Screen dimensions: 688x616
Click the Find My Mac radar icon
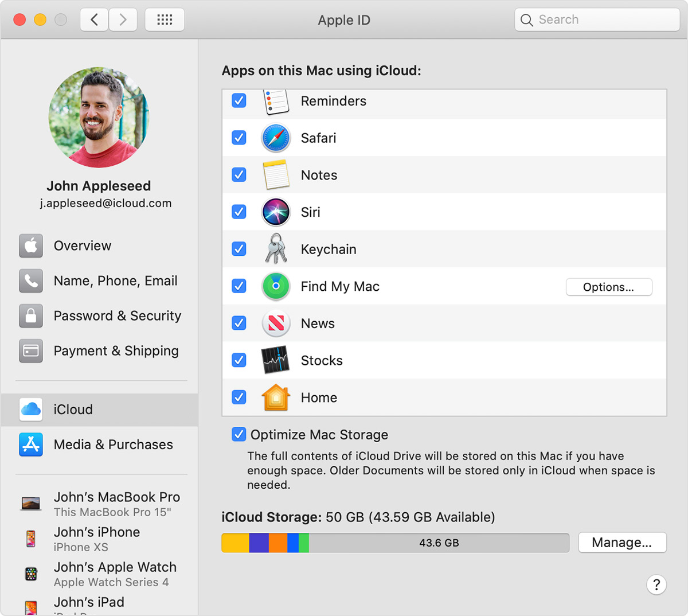click(276, 286)
